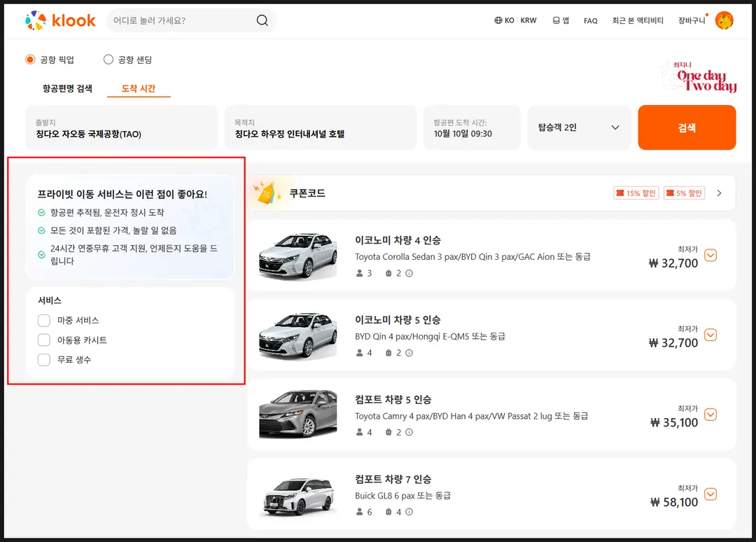This screenshot has width=756, height=542.
Task: Click the 쿠폰코드 label
Action: [x=307, y=193]
